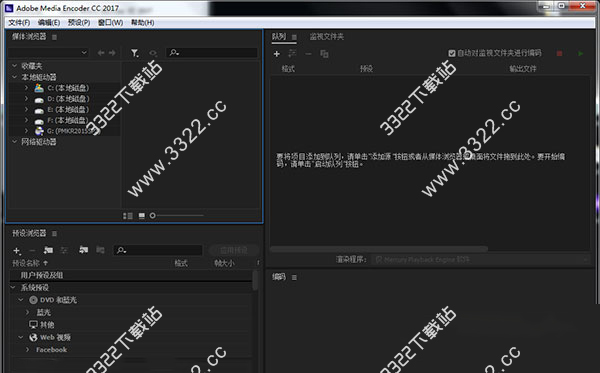The width and height of the screenshot is (600, 373).
Task: Collapse the 收藏夹 tree node
Action: coord(15,66)
